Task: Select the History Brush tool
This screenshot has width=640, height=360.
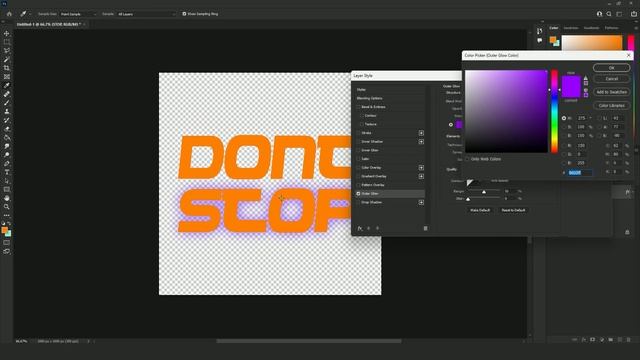Action: click(x=7, y=120)
